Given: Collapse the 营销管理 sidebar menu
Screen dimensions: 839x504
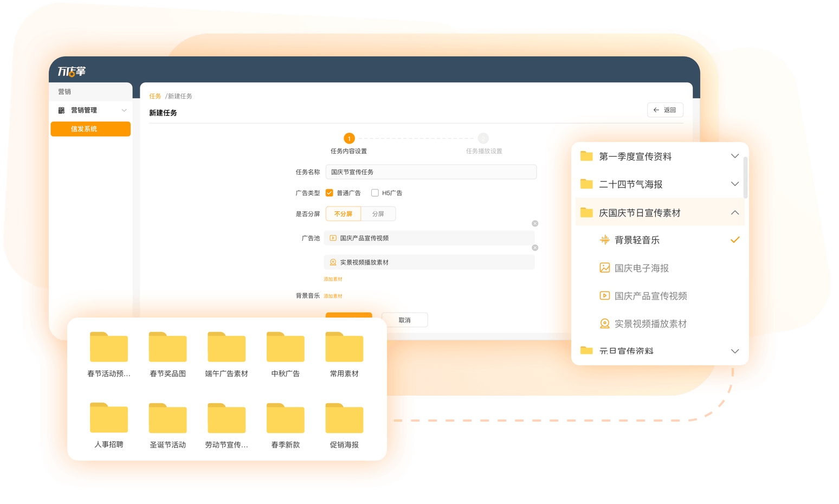Looking at the screenshot, I should pyautogui.click(x=124, y=111).
